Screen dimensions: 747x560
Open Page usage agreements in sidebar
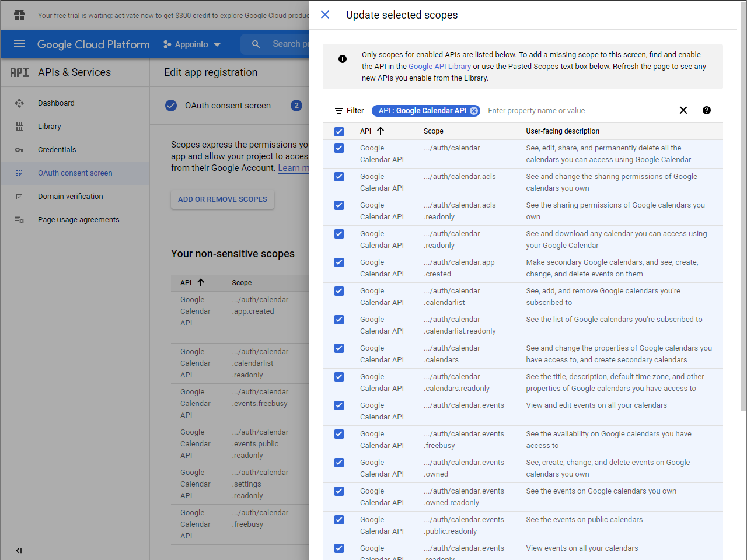point(79,220)
